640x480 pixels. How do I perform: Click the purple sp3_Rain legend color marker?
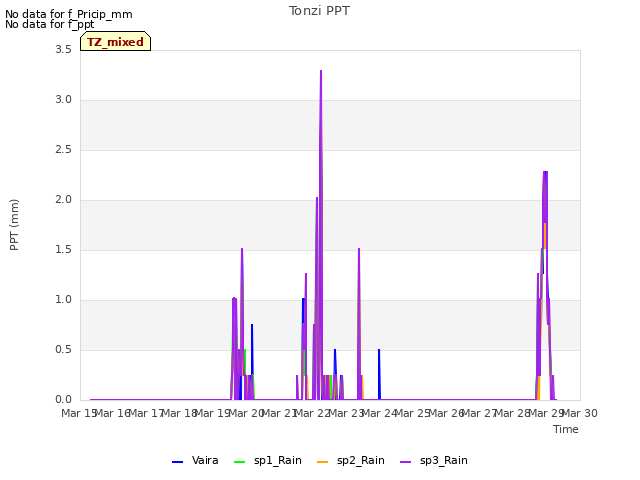[x=406, y=462]
